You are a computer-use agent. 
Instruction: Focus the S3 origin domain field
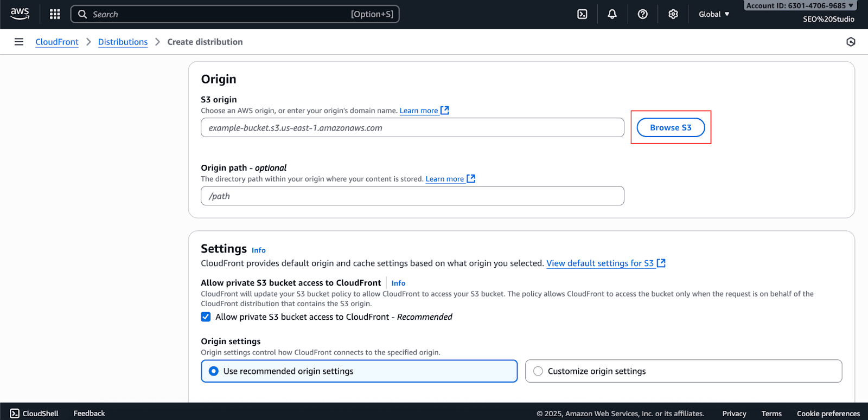412,127
